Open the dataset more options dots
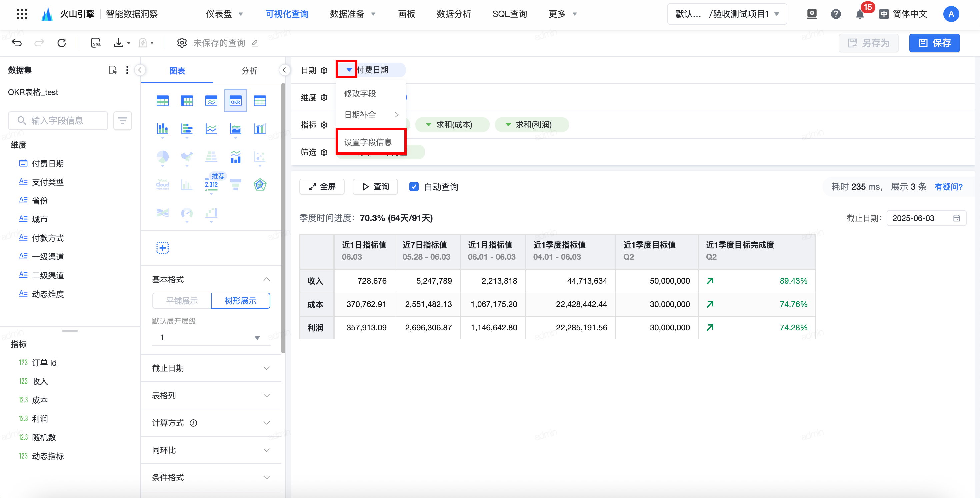Image resolution: width=980 pixels, height=498 pixels. pyautogui.click(x=127, y=70)
